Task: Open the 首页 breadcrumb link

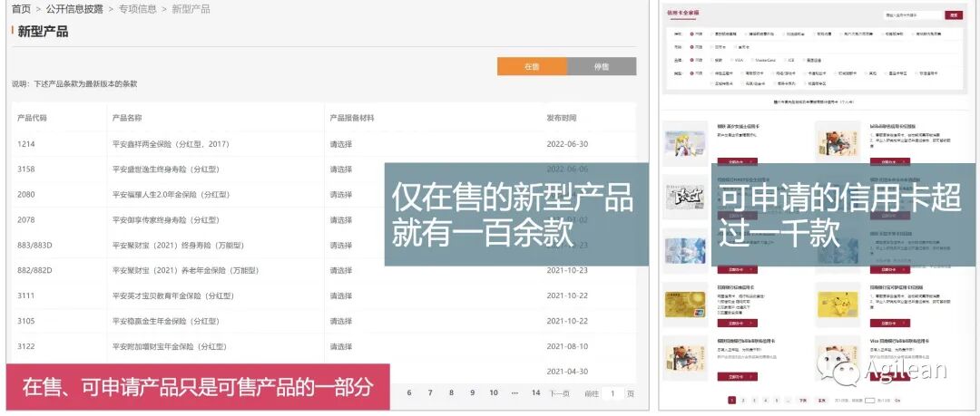Action: tap(21, 9)
